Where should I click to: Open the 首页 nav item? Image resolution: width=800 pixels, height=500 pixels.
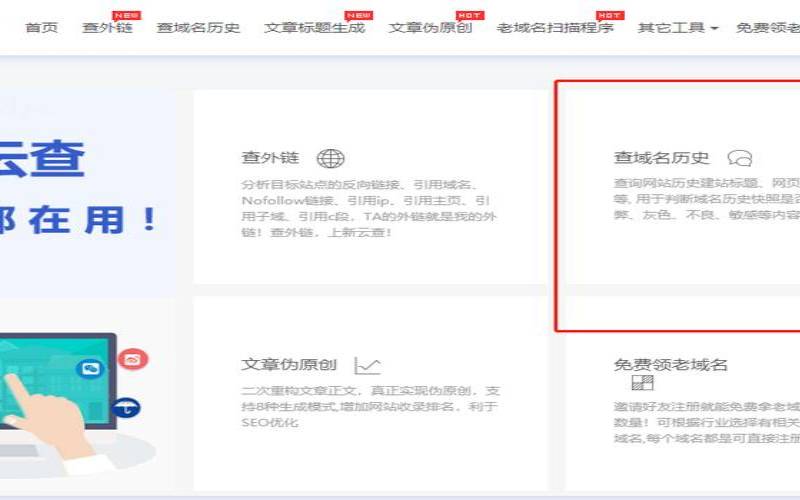pyautogui.click(x=41, y=28)
